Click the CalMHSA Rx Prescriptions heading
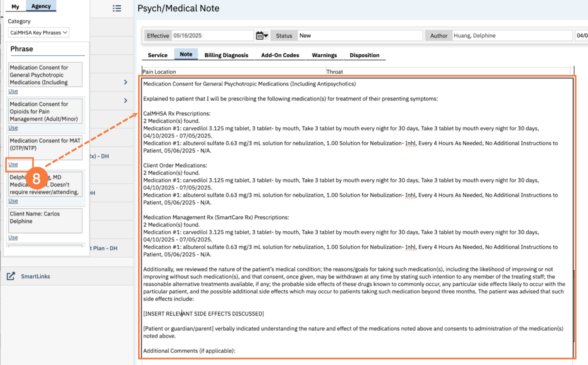 tap(177, 113)
